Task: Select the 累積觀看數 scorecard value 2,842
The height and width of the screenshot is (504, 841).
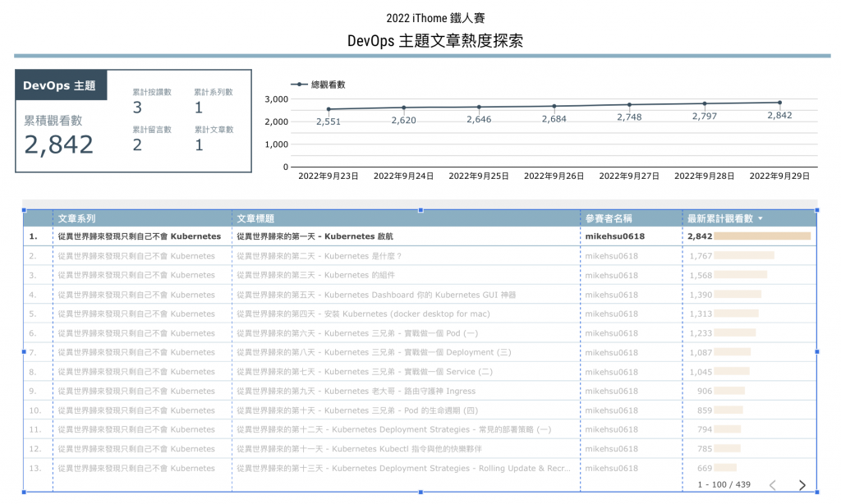Action: click(x=59, y=144)
